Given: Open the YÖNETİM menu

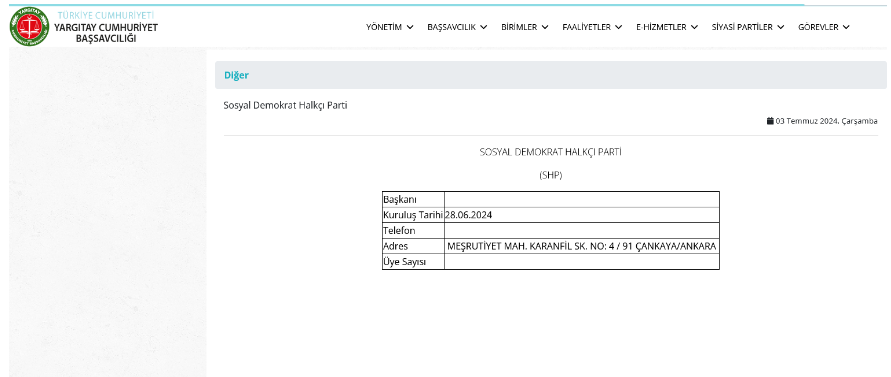Looking at the screenshot, I should [389, 27].
